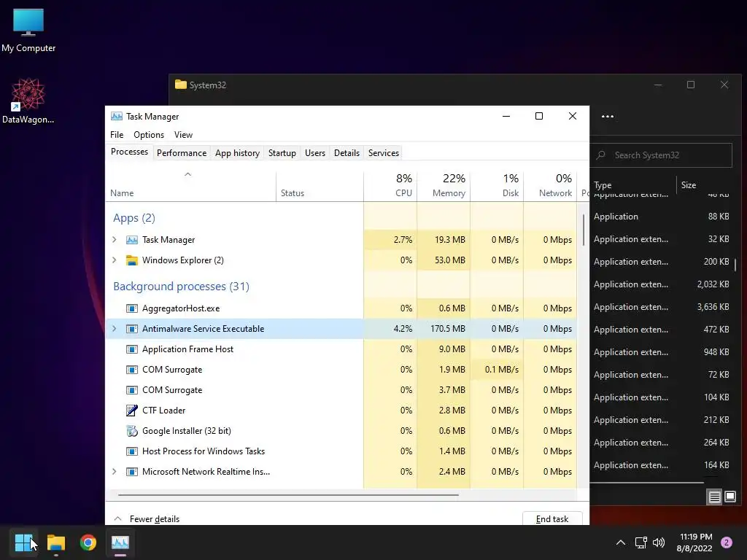Click Task Manager horizontal scrollbar
The height and width of the screenshot is (560, 747).
point(288,495)
